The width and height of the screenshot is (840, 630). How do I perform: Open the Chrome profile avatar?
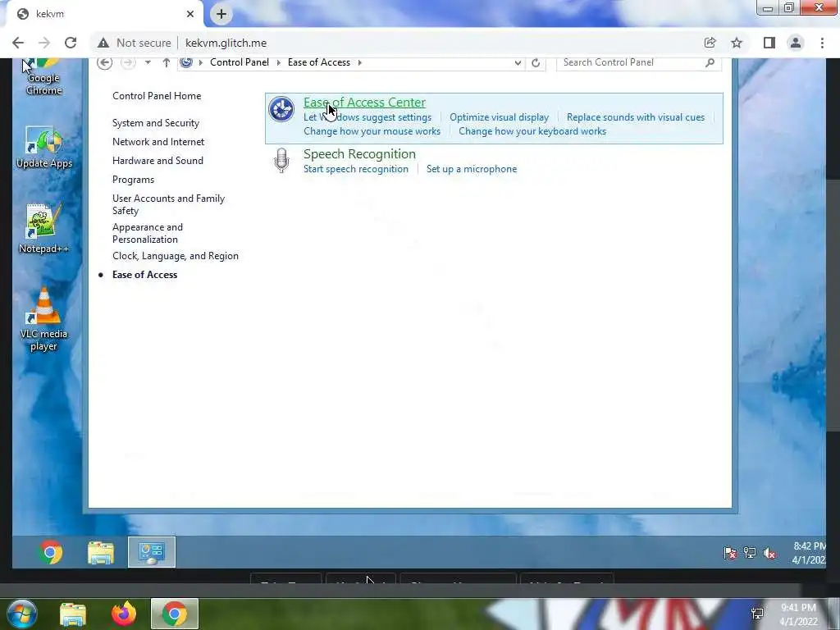(796, 43)
